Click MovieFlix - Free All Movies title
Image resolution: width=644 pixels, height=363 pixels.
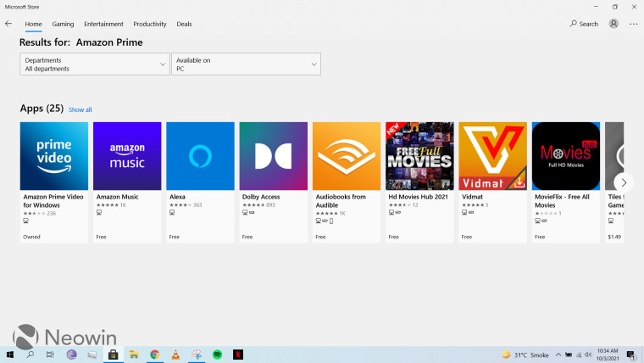point(562,201)
